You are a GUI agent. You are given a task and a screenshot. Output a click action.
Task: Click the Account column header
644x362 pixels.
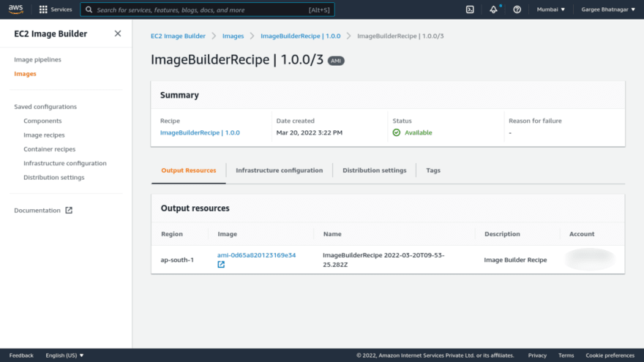pyautogui.click(x=582, y=234)
